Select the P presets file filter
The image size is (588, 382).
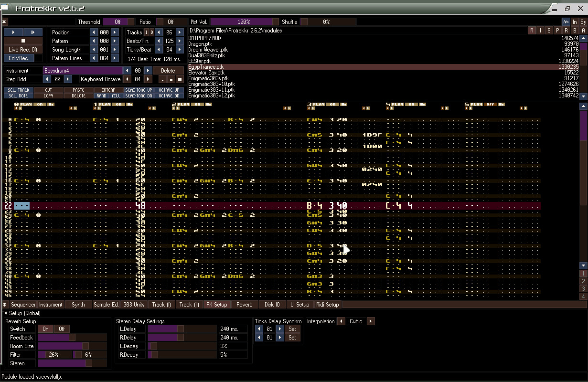click(557, 31)
